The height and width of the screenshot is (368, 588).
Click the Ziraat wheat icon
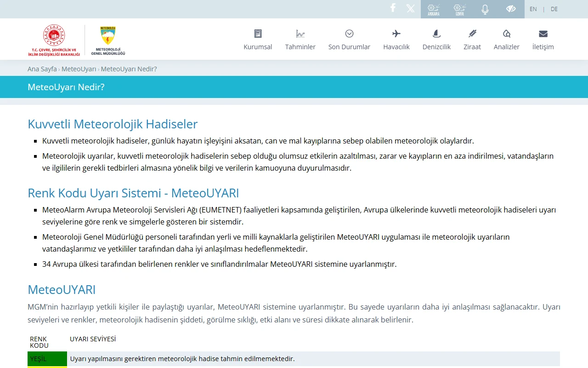click(472, 34)
